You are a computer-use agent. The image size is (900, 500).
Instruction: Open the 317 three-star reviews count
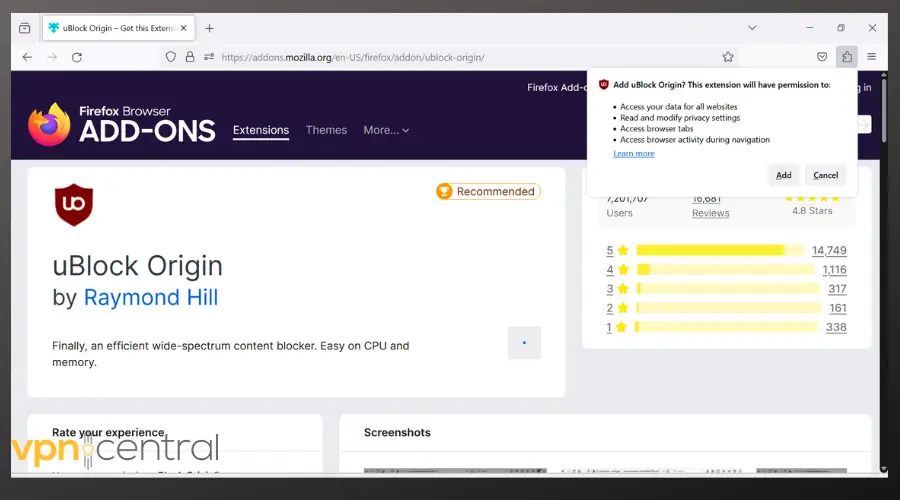click(x=837, y=289)
